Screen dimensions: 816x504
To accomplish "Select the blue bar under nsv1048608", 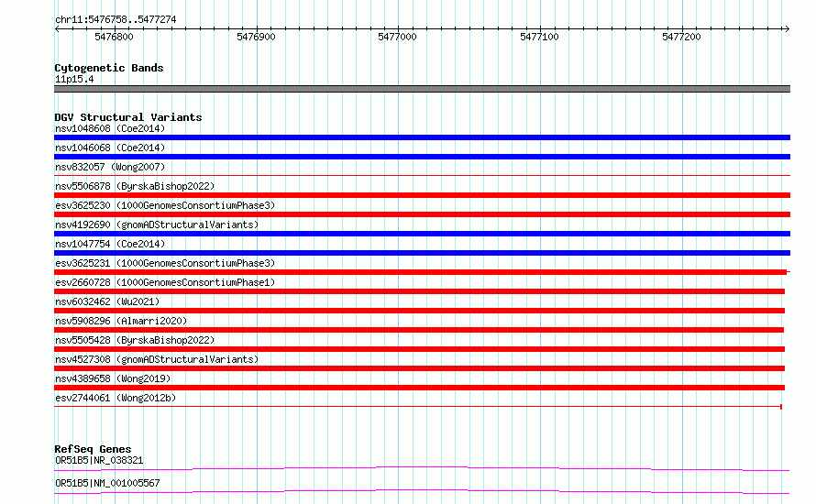I will [x=422, y=137].
